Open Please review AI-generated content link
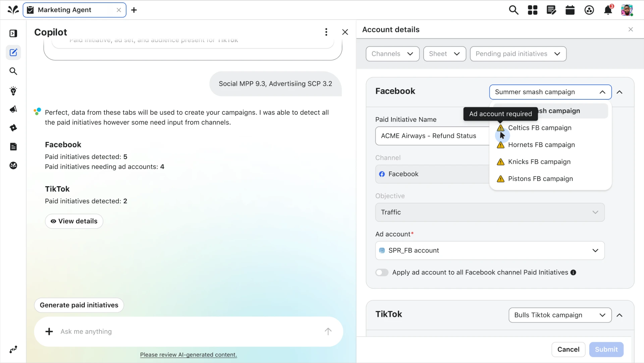Image resolution: width=644 pixels, height=363 pixels. (189, 355)
